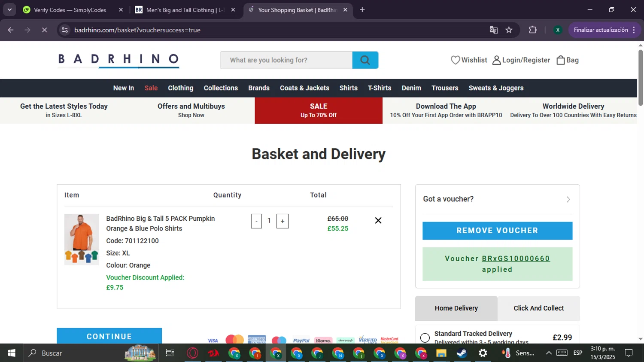Open Denim menu
Viewport: 644px width, 362px height.
click(x=411, y=88)
